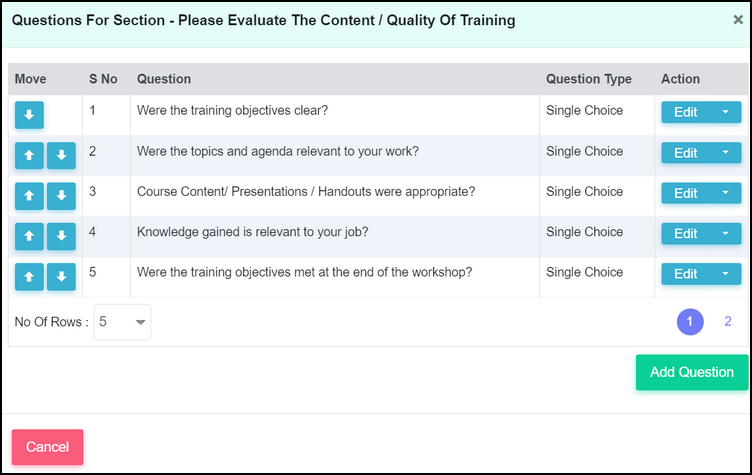The image size is (752, 475).
Task: Go to page 2 of questions
Action: pyautogui.click(x=728, y=321)
